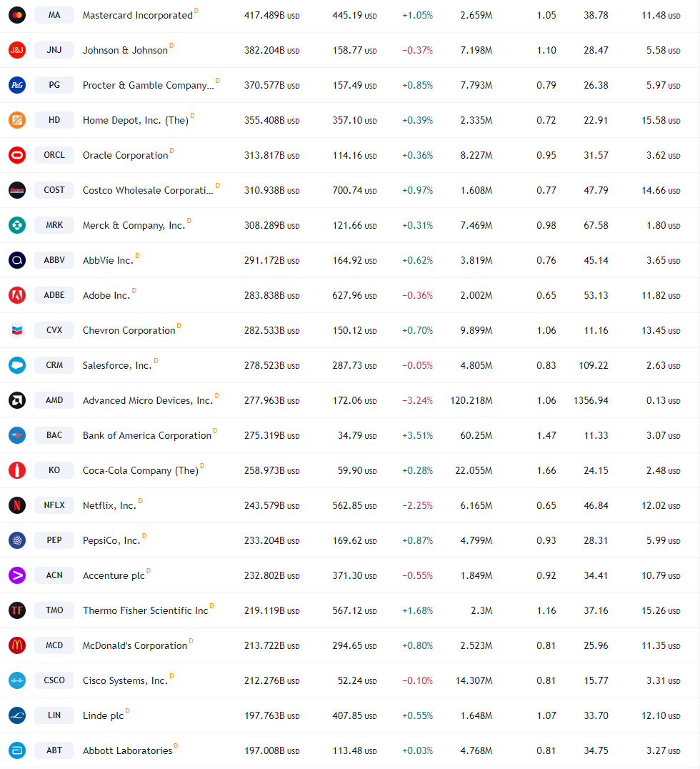Open Home Depot, Inc. (The) link
Viewport: 700px width, 769px height.
[136, 120]
